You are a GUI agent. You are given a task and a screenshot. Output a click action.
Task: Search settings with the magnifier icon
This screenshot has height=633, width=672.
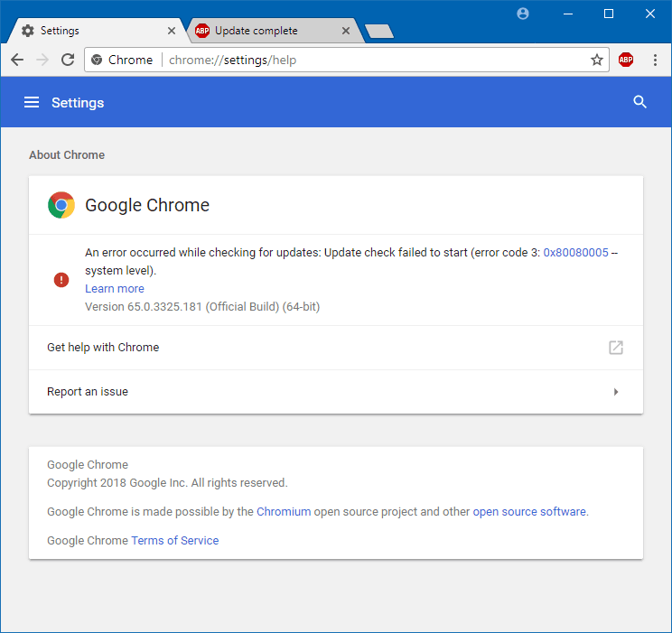tap(639, 102)
